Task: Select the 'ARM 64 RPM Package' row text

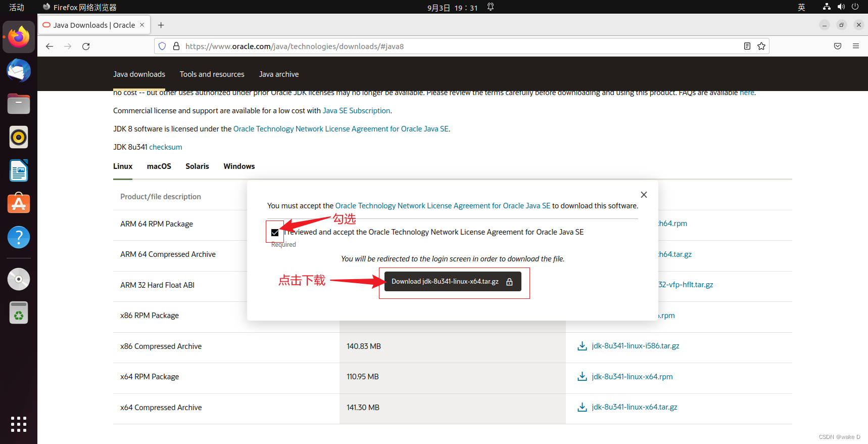Action: [157, 224]
